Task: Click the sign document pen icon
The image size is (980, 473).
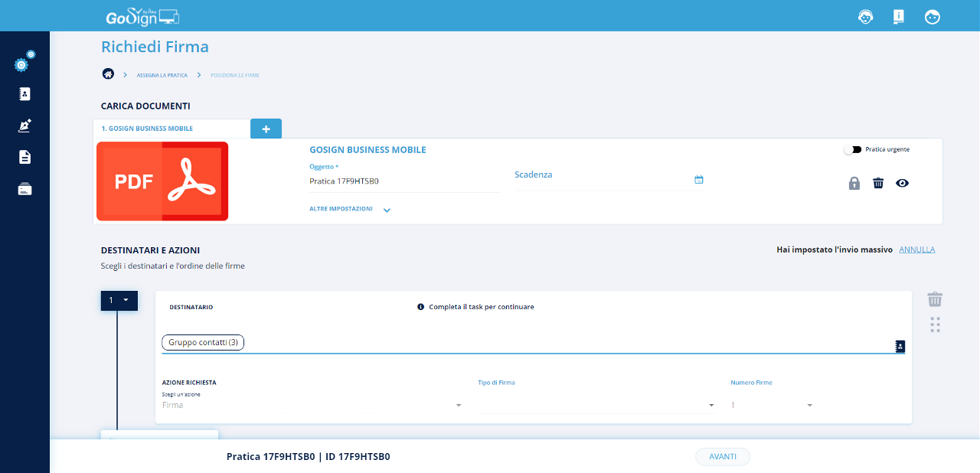Action: (24, 126)
